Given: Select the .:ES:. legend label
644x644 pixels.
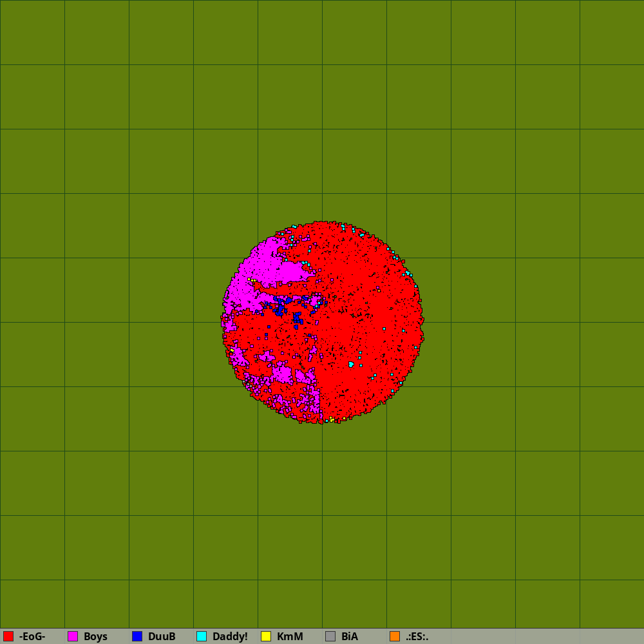Looking at the screenshot, I should [417, 636].
